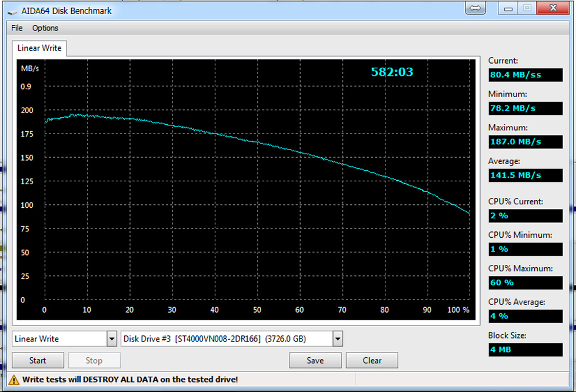Viewport: 576px width, 392px height.
Task: Click the Stop button
Action: pos(94,360)
